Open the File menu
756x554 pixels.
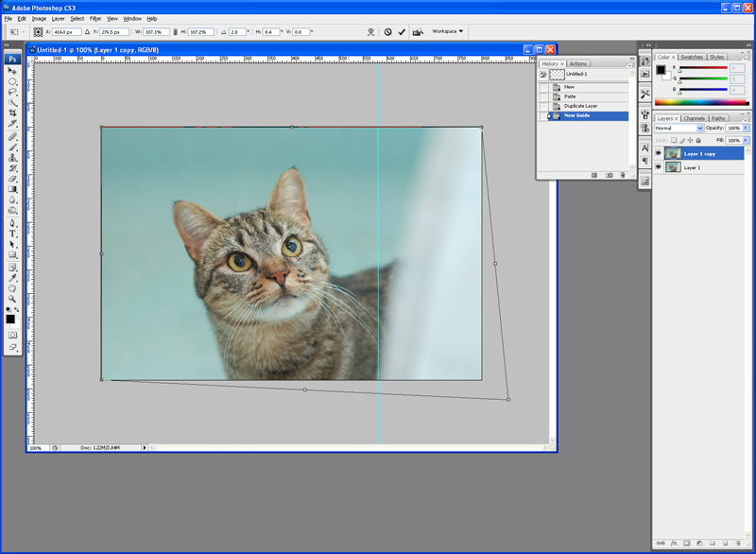coord(9,19)
